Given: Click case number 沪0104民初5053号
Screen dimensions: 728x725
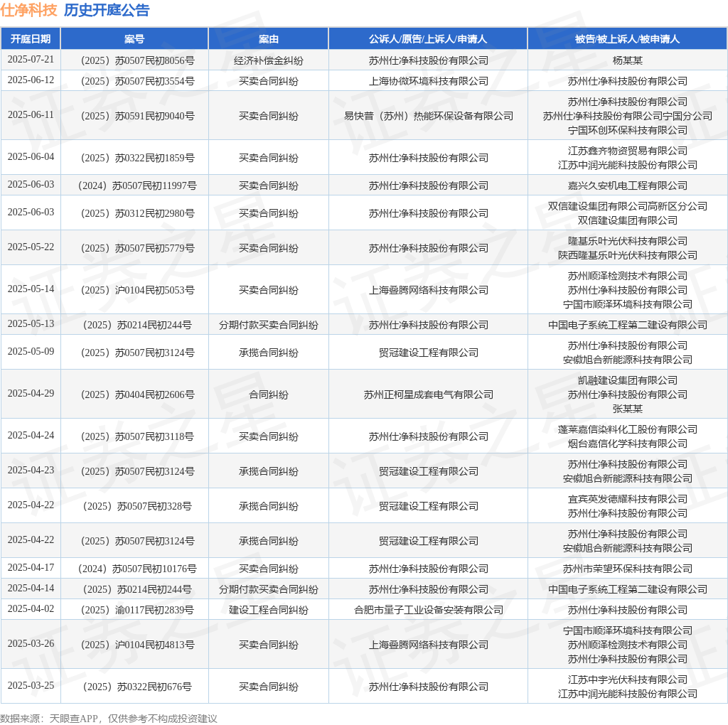Looking at the screenshot, I should pyautogui.click(x=137, y=290).
